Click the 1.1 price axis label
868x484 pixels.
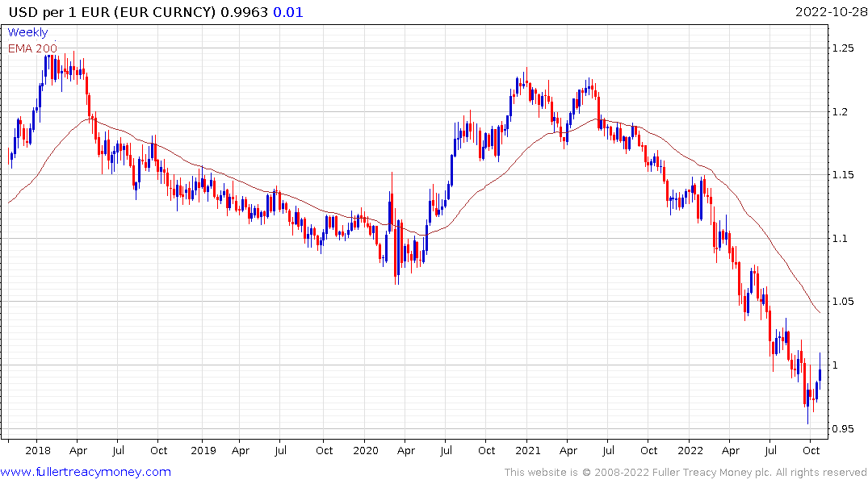click(840, 239)
